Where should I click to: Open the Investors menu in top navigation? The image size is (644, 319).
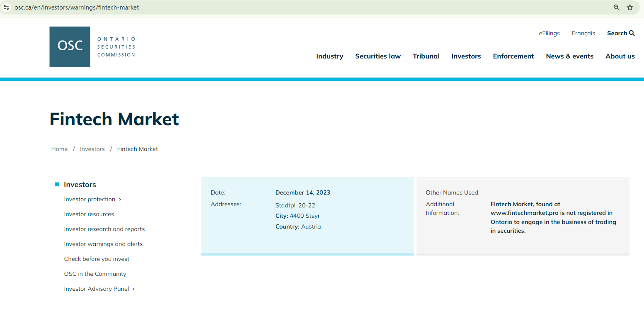click(x=466, y=56)
